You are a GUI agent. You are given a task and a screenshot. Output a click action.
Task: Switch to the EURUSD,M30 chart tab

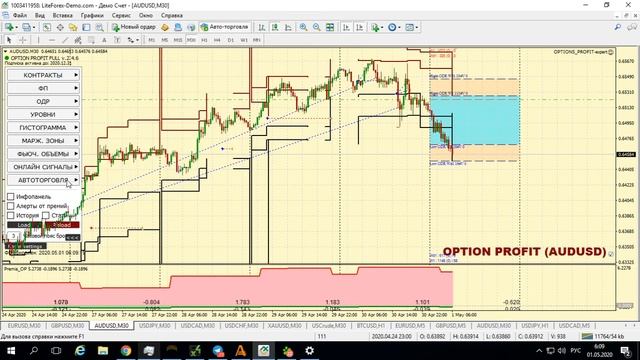coord(24,326)
